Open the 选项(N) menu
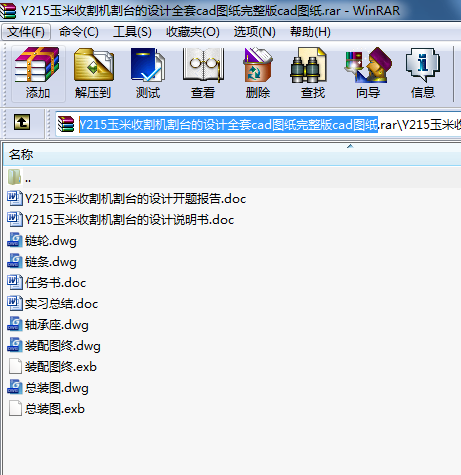This screenshot has height=475, width=461. point(254,32)
